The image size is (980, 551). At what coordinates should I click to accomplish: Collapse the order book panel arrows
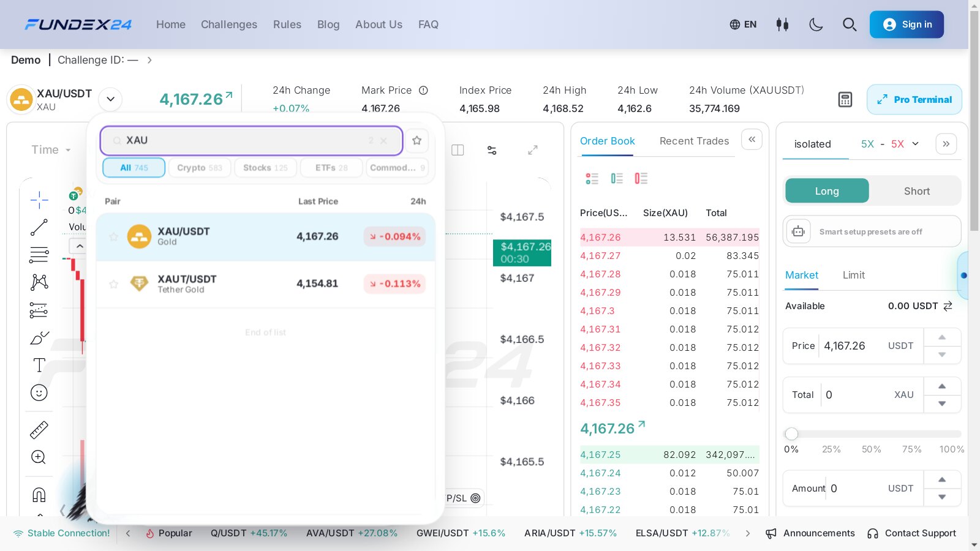(752, 140)
